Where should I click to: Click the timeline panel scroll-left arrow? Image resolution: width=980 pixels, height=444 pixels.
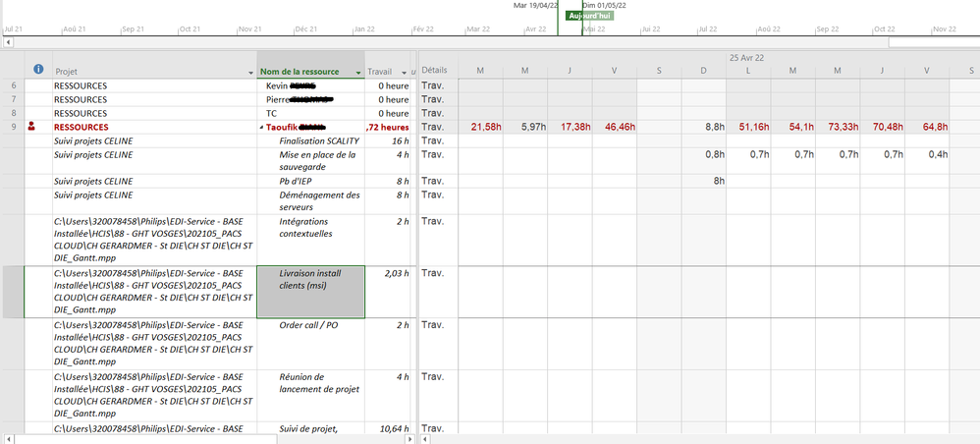8,42
